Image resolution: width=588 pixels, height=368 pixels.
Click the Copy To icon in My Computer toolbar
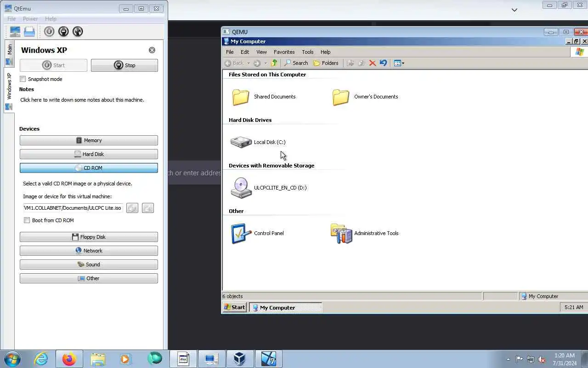(362, 63)
